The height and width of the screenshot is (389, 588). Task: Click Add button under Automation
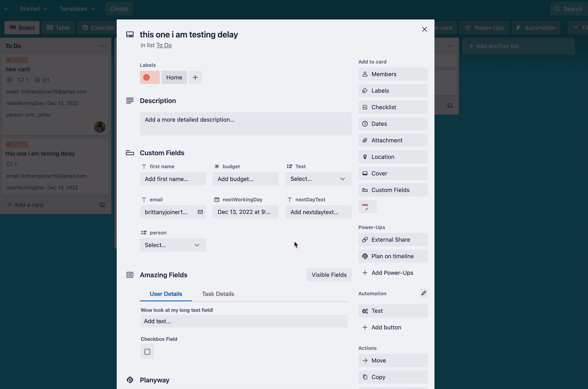[x=393, y=327]
